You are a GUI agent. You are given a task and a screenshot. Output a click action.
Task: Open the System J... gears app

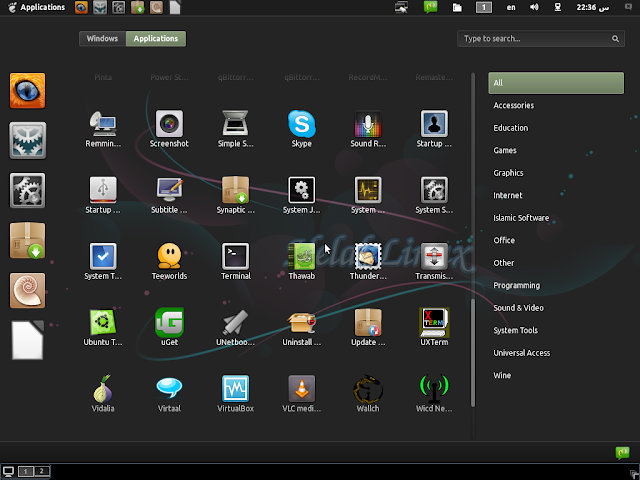pos(301,195)
